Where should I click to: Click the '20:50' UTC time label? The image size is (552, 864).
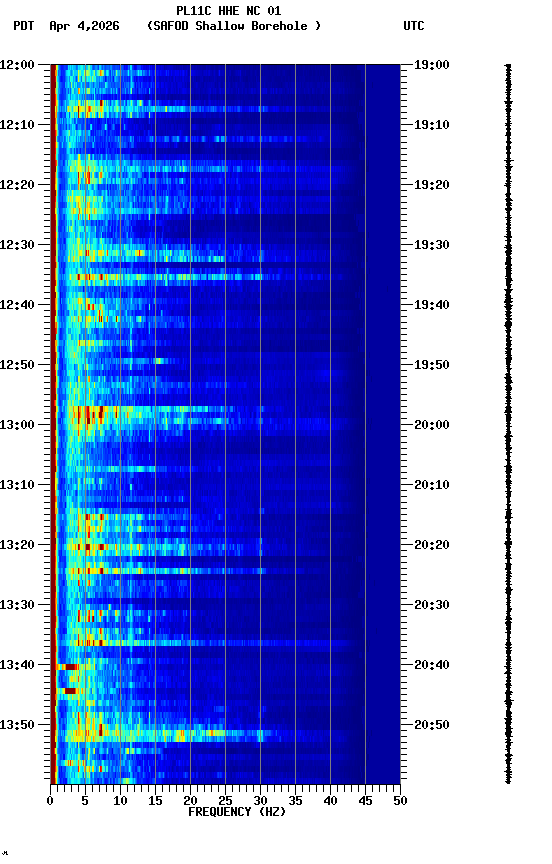432,726
